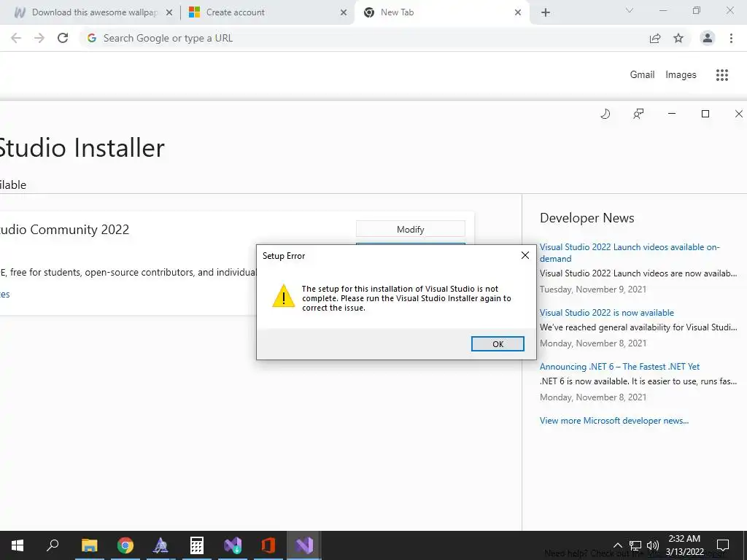Show hidden system tray icons
This screenshot has width=747, height=560.
pyautogui.click(x=617, y=545)
